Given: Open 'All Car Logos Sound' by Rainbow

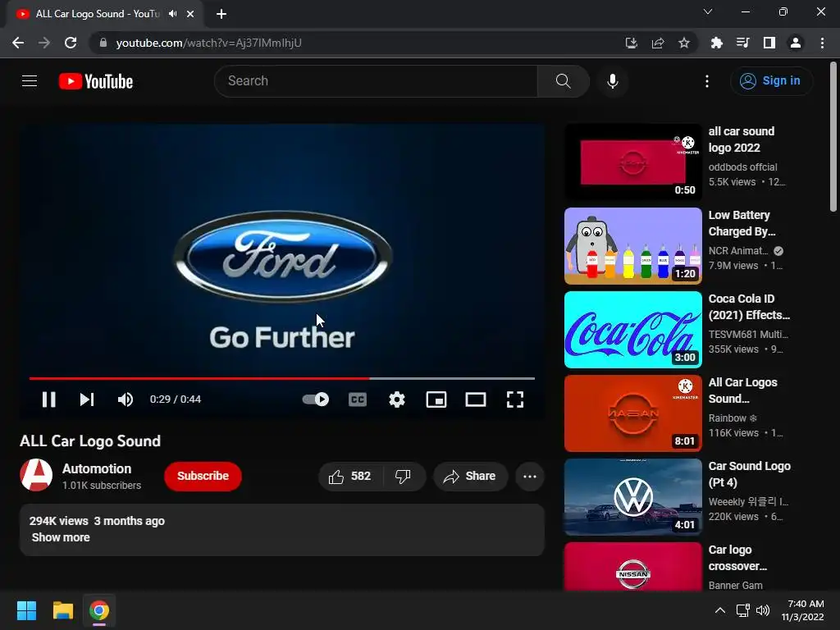Looking at the screenshot, I should (743, 390).
